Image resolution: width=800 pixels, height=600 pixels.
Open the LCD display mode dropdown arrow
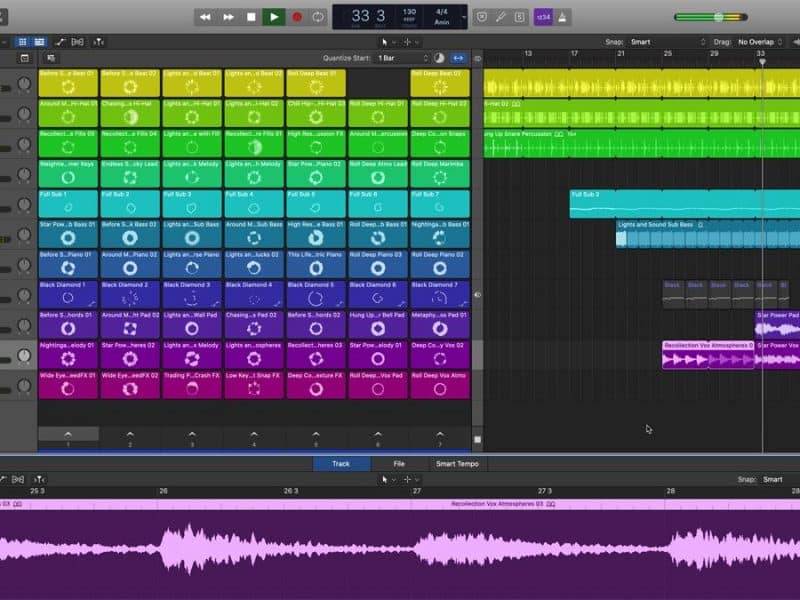pos(463,17)
